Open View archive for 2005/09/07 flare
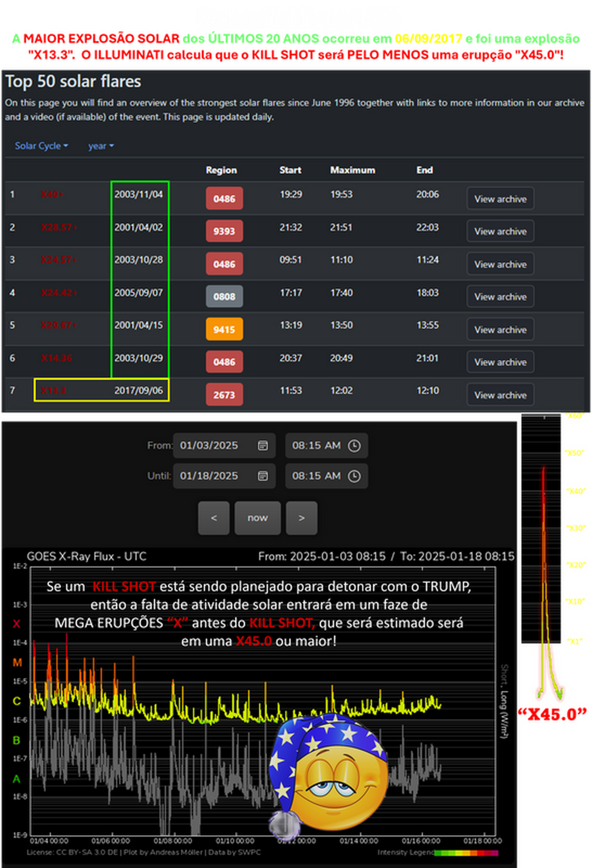Viewport: 592px width, 868px height. tap(500, 297)
